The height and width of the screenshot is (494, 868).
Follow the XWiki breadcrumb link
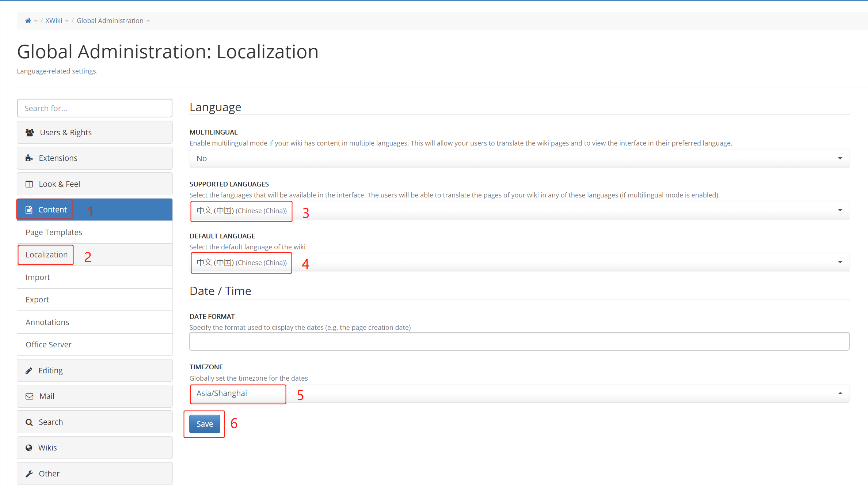54,21
